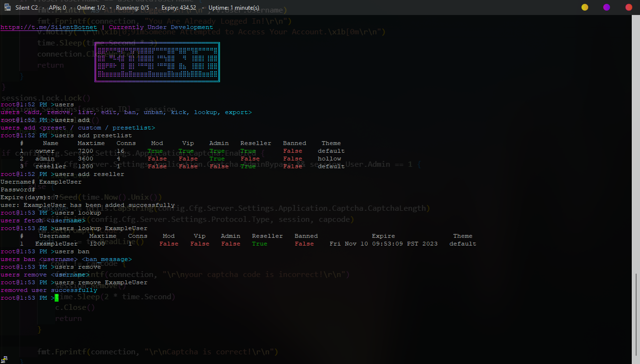
Task: Click the dotted ASCII art banner logo
Action: point(157,62)
